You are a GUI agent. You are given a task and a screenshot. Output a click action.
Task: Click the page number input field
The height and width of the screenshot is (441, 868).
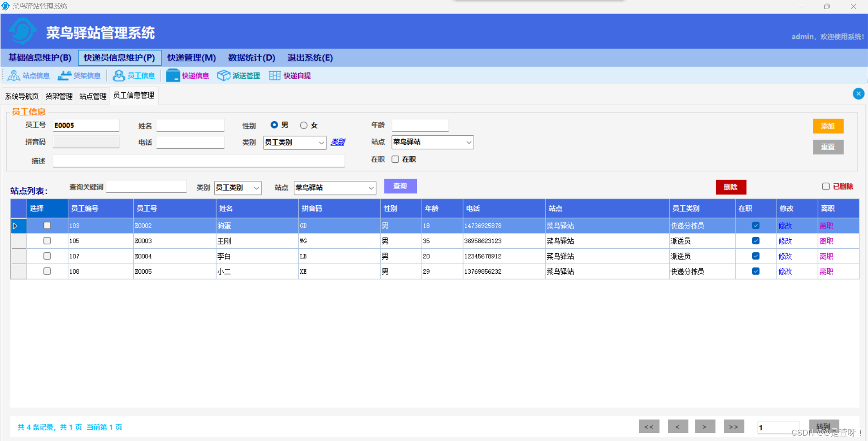(779, 427)
